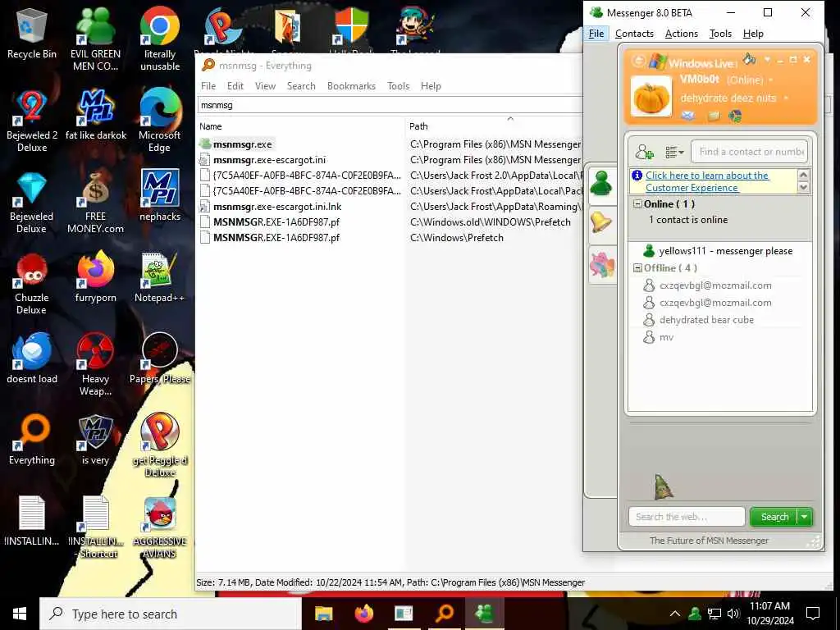
Task: Select the 'EVIL GREEN MEN CO...' desktop icon
Action: [x=95, y=39]
